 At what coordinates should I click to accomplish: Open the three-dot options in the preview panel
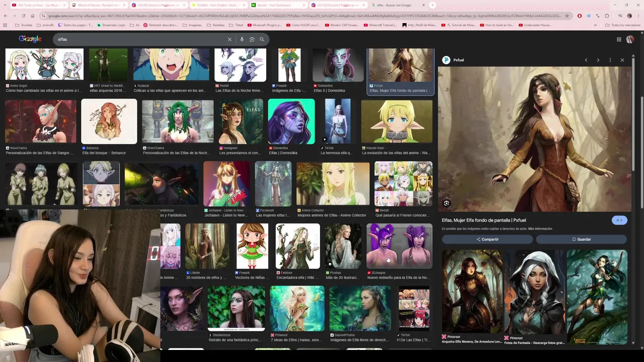click(610, 60)
